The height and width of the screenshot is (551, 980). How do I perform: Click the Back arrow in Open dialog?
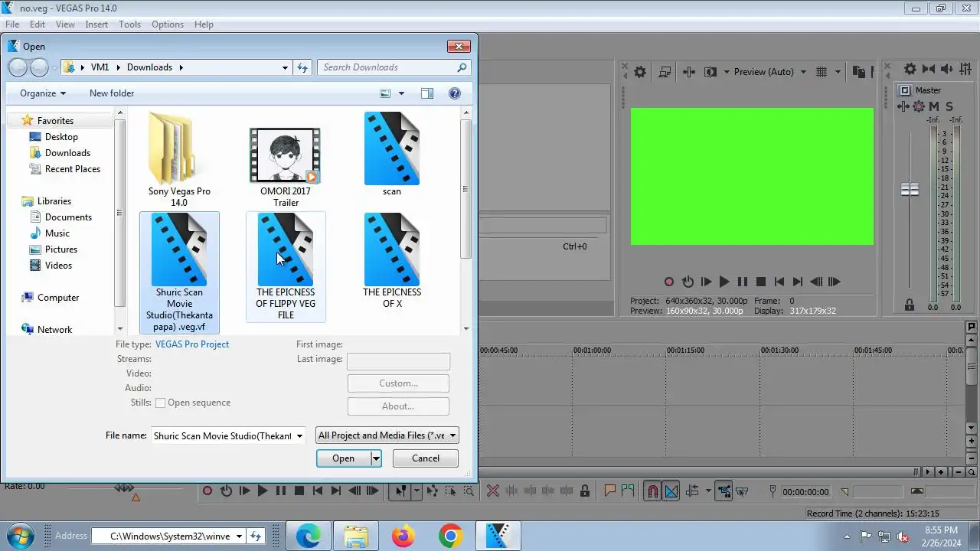pos(18,67)
